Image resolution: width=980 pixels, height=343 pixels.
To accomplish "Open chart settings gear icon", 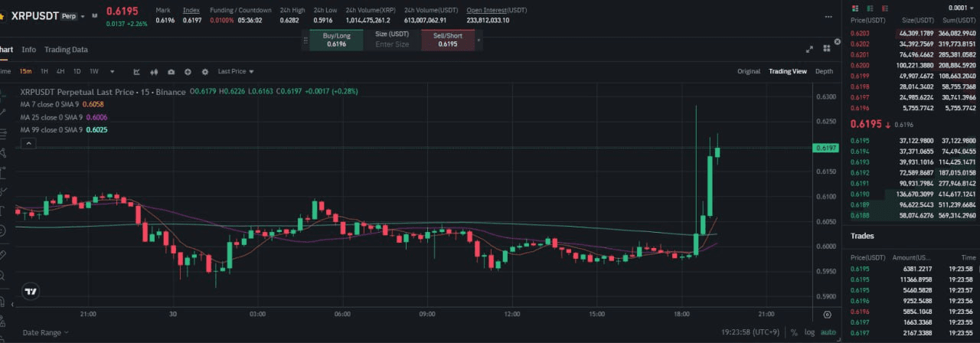I will (204, 71).
